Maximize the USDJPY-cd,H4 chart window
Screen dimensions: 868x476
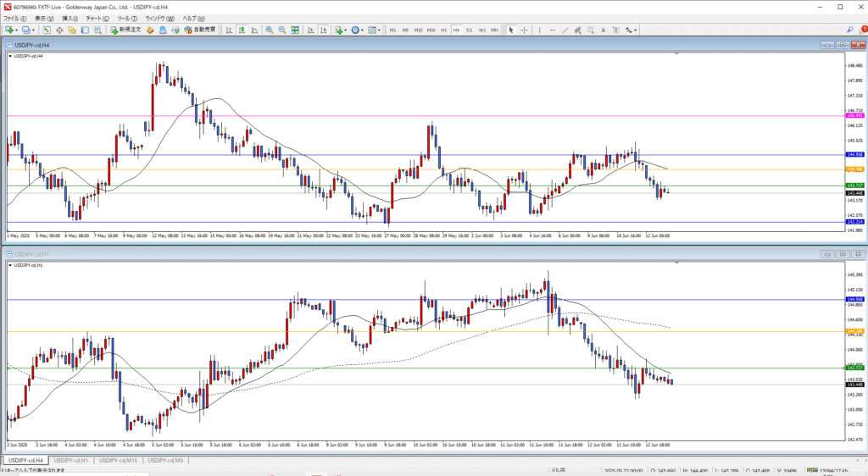[x=843, y=45]
